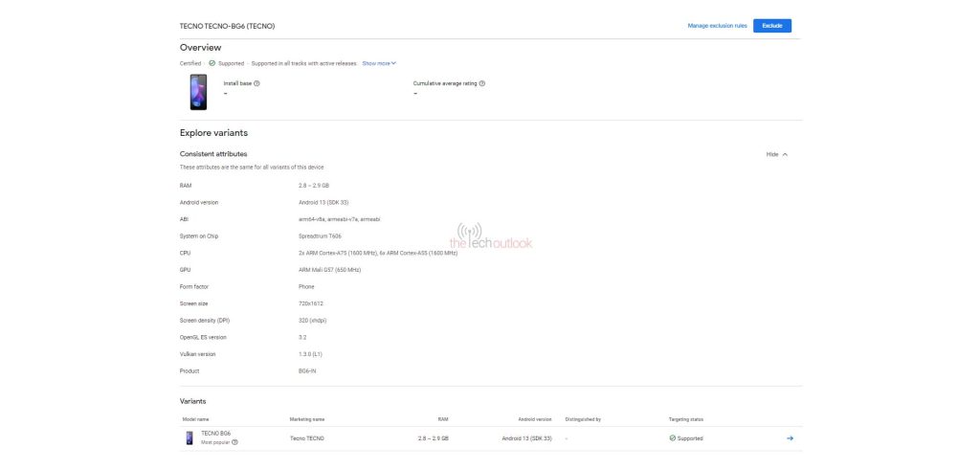Click the Targeting status column header

pyautogui.click(x=686, y=419)
